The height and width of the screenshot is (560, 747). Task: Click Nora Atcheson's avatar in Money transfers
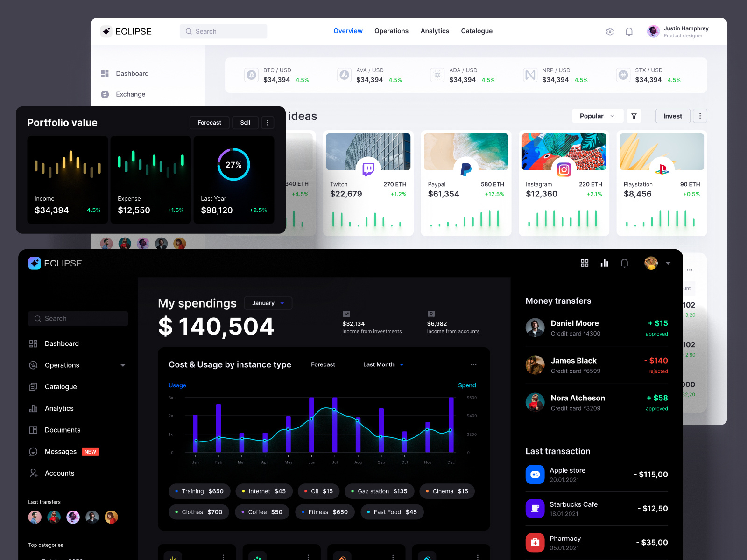535,402
